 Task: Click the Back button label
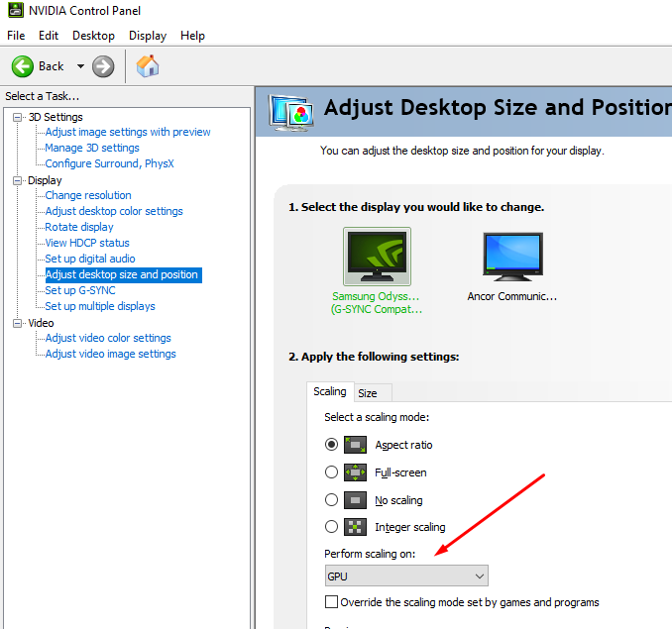pos(51,66)
